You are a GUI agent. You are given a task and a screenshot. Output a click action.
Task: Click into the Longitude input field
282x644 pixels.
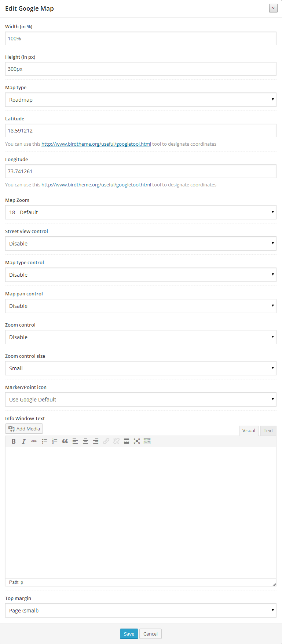(140, 171)
